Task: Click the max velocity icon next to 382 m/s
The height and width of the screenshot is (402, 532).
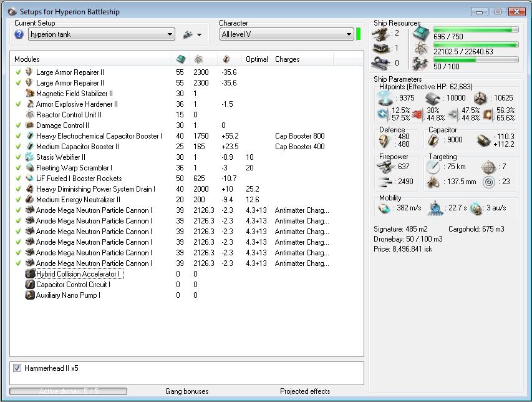Action: [384, 208]
